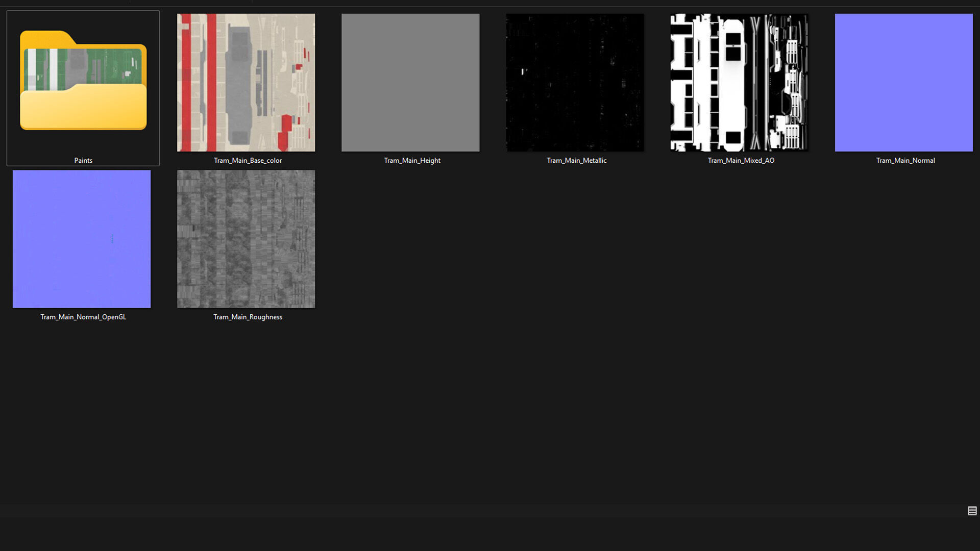
Task: Click the Tram_Main_Metallic file name
Action: click(576, 160)
